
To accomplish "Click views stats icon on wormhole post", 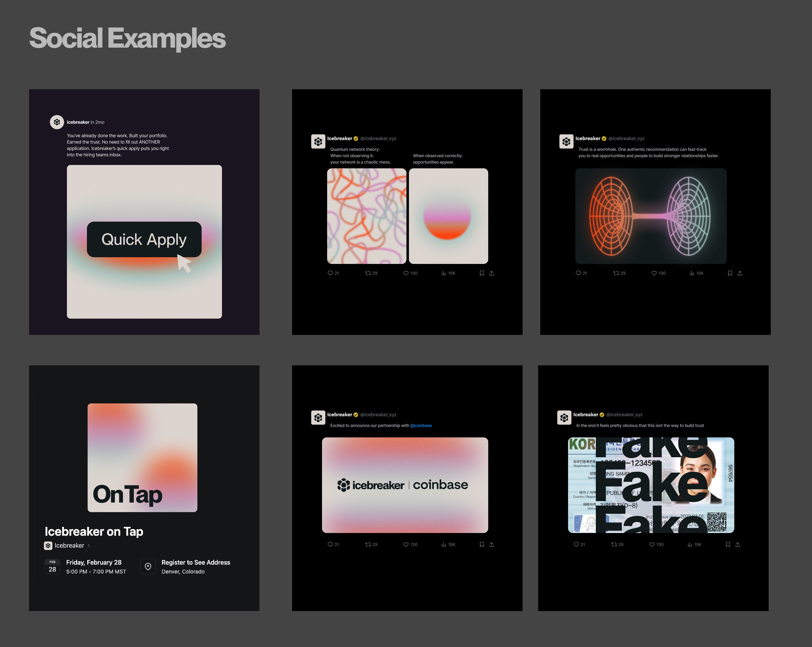I will tap(692, 273).
